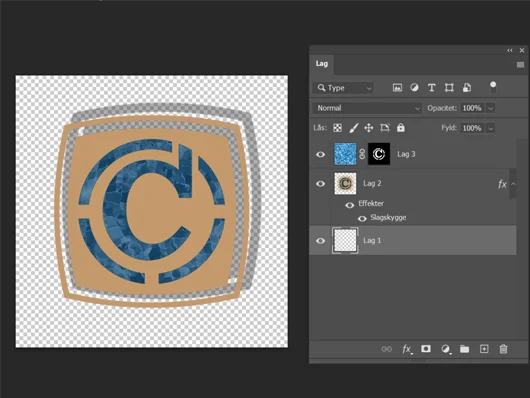The height and width of the screenshot is (398, 530).
Task: Click the fx indicator on Lag 2
Action: coord(502,184)
